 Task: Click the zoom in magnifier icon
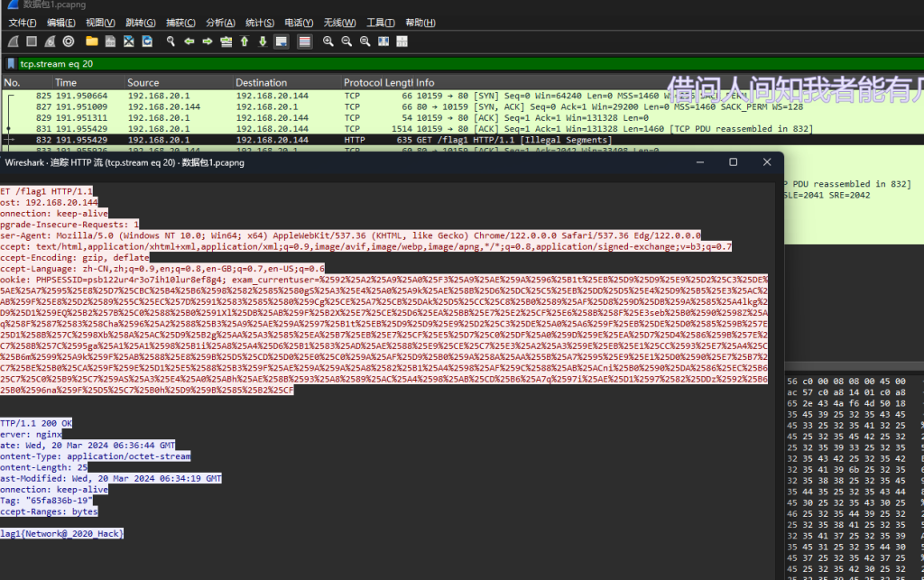[328, 41]
